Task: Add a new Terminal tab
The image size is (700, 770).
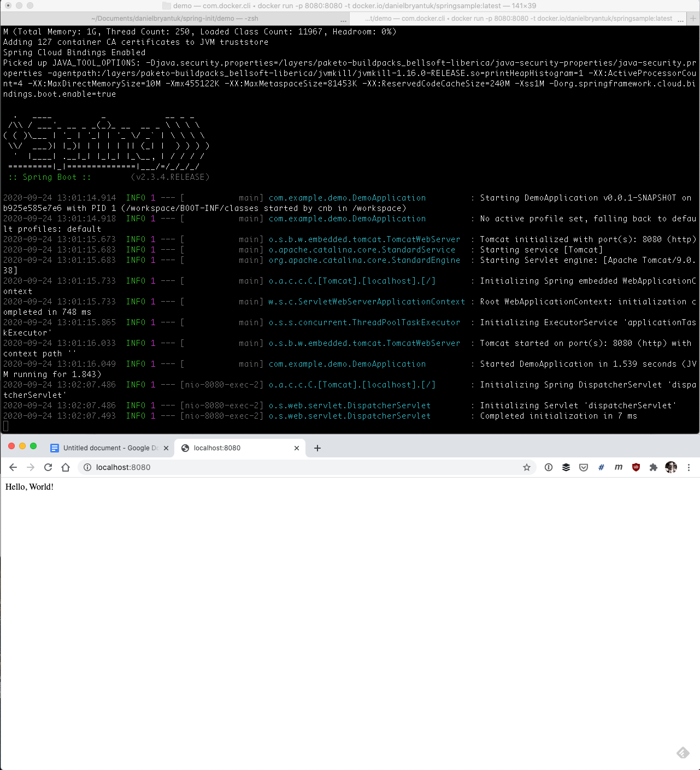Action: [x=693, y=19]
